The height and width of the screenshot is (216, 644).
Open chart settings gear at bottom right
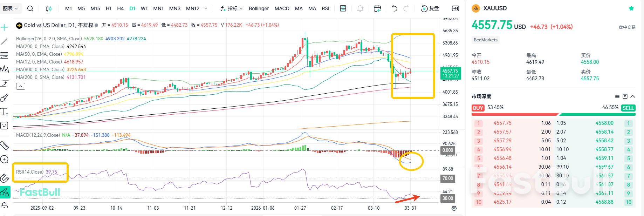tap(454, 208)
